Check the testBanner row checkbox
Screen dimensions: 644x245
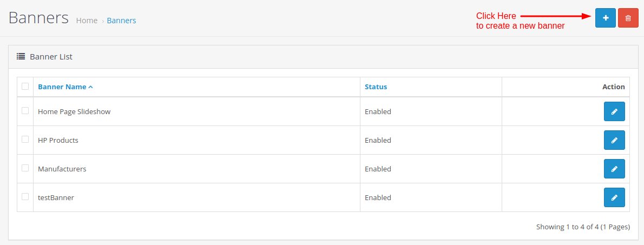click(x=25, y=196)
